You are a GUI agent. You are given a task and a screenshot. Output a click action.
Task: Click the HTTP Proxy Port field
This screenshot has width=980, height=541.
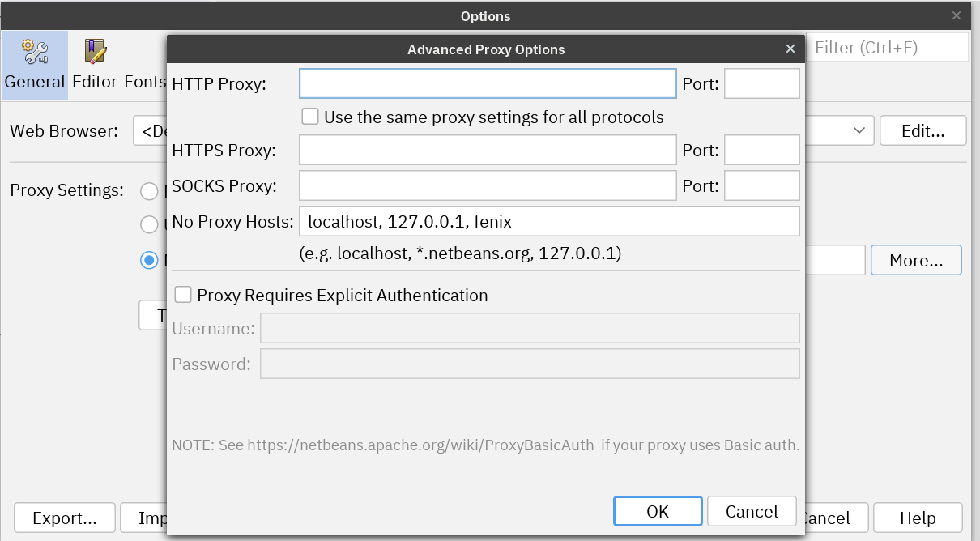761,83
